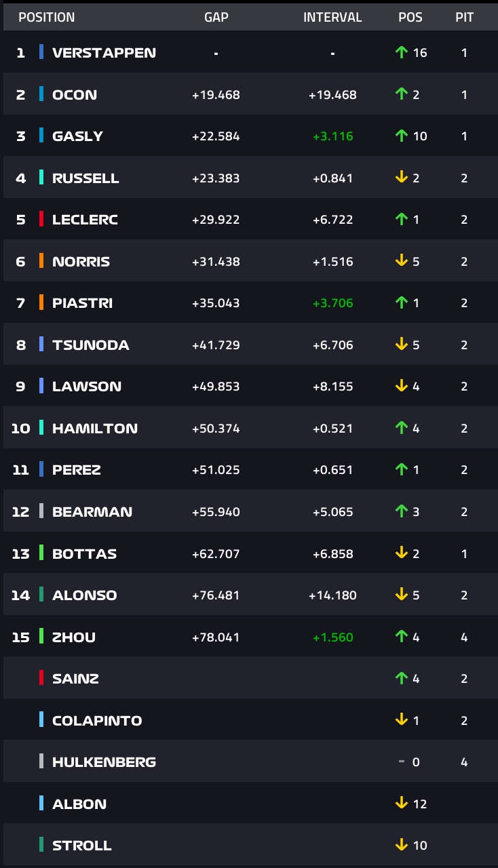Screen dimensions: 498x868
Task: Click Norris's orange team color bar
Action: point(41,261)
